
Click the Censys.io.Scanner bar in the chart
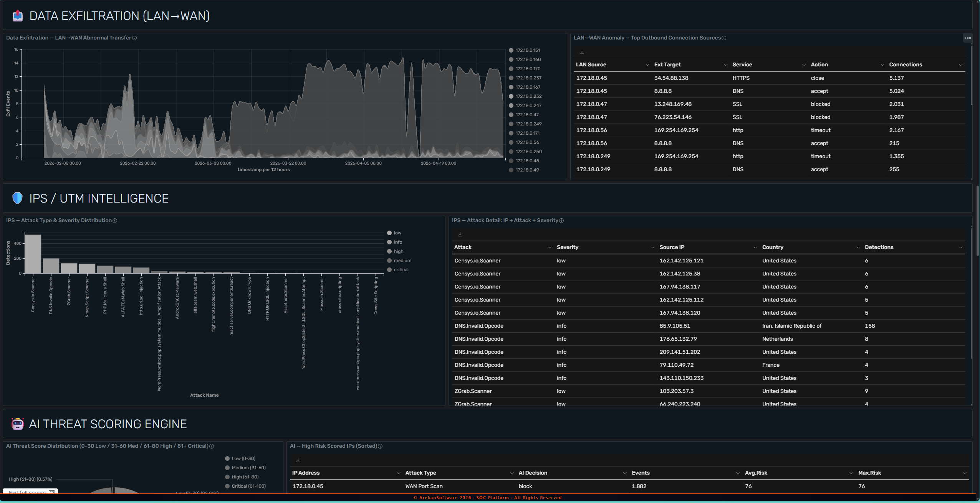coord(33,254)
